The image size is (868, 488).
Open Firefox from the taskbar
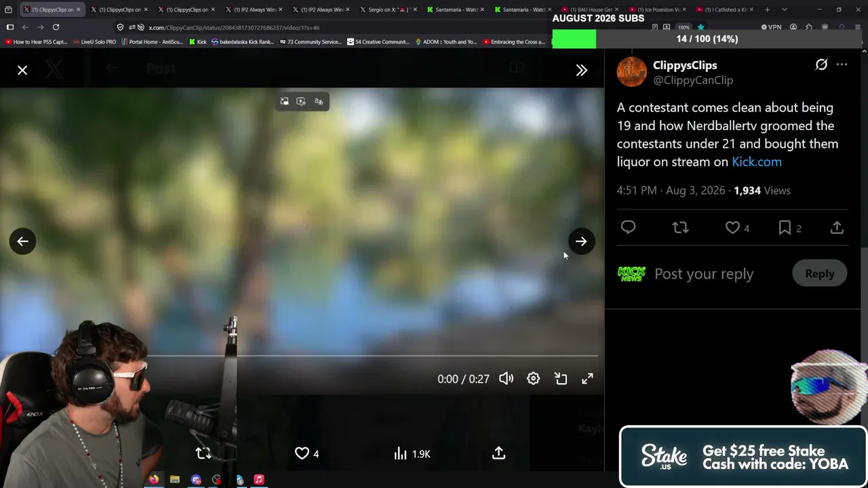[154, 479]
